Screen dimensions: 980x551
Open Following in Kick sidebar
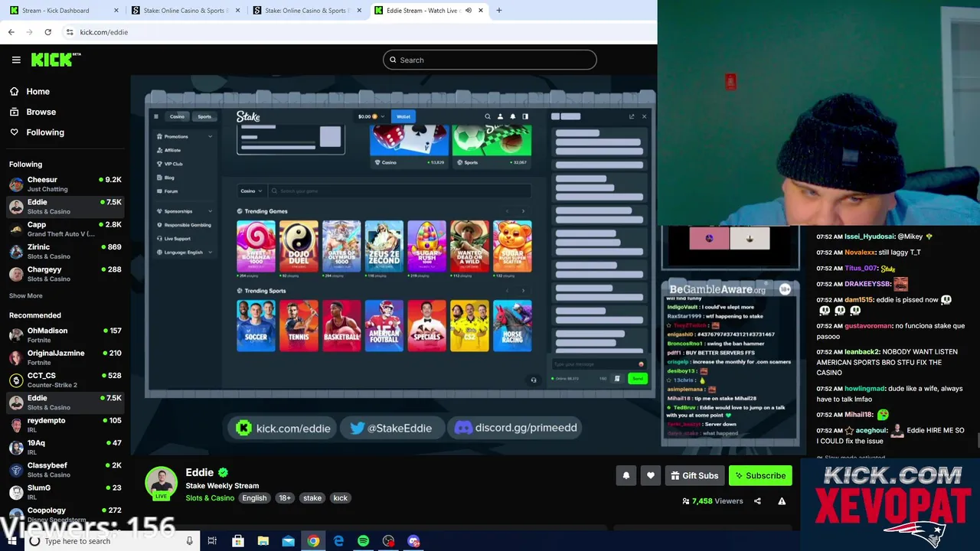click(45, 132)
